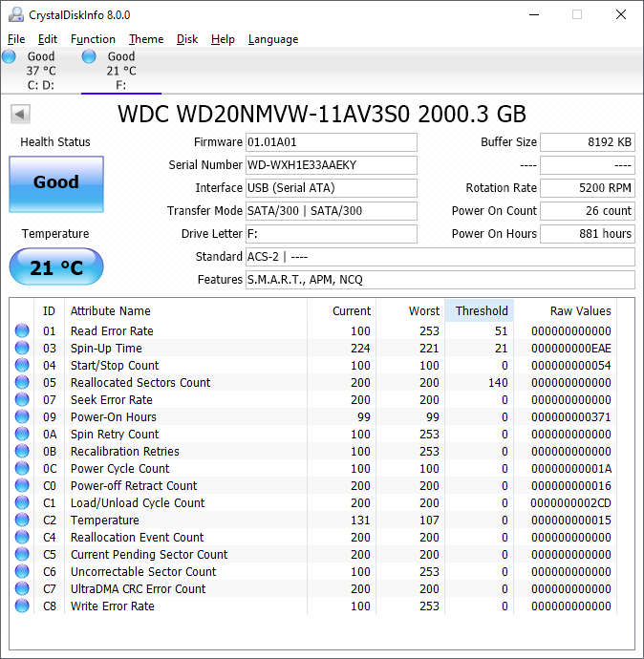644x659 pixels.
Task: Click raw value 000000000EAE
Action: tap(570, 349)
